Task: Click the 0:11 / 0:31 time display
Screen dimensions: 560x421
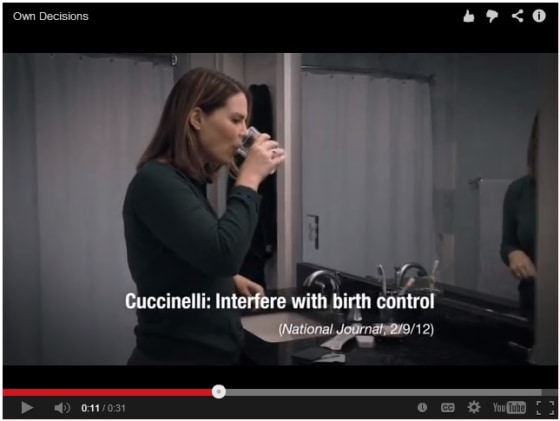Action: (103, 408)
